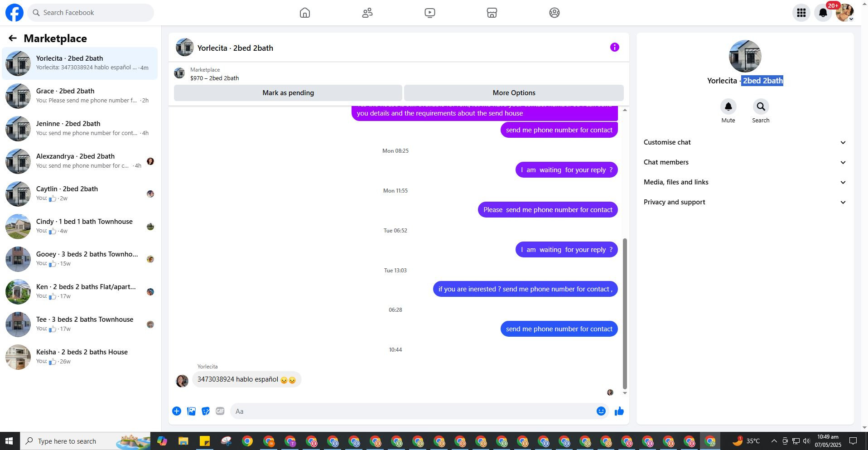Click the large listing photo in info panel
The width and height of the screenshot is (868, 450).
click(745, 56)
